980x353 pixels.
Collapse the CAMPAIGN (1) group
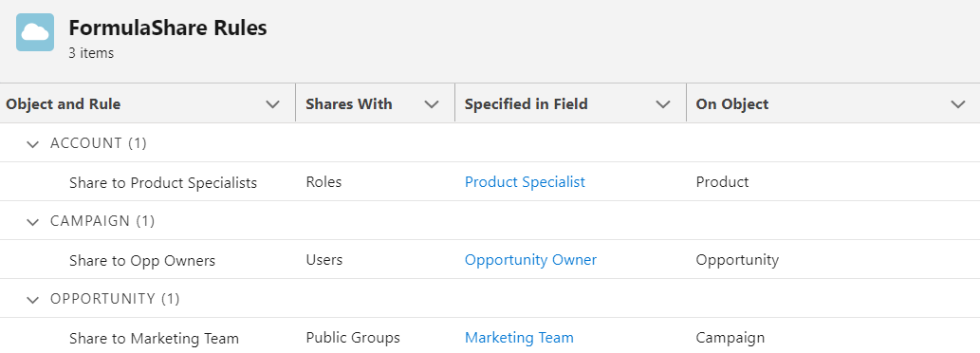point(32,222)
